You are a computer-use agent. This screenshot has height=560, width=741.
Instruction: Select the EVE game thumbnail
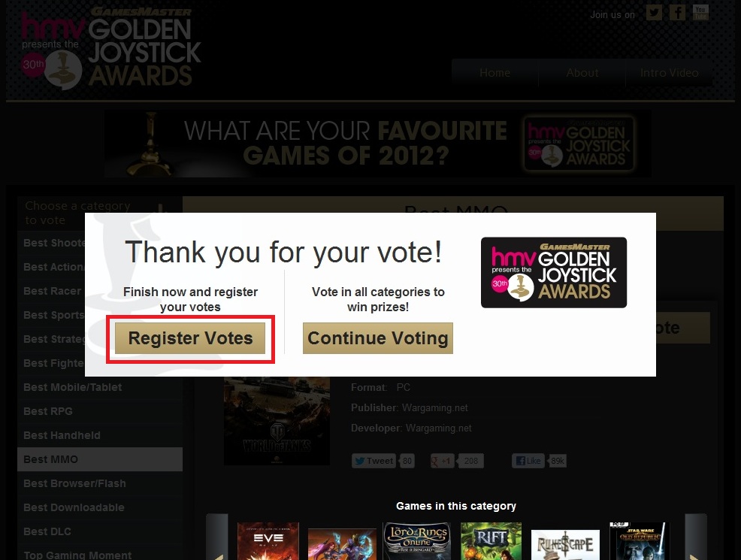[x=268, y=541]
